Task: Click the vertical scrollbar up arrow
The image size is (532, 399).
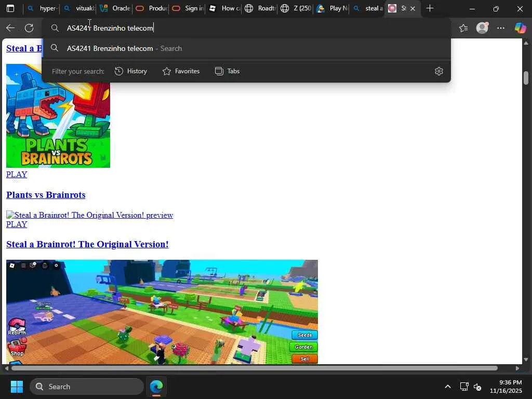Action: coord(526,43)
